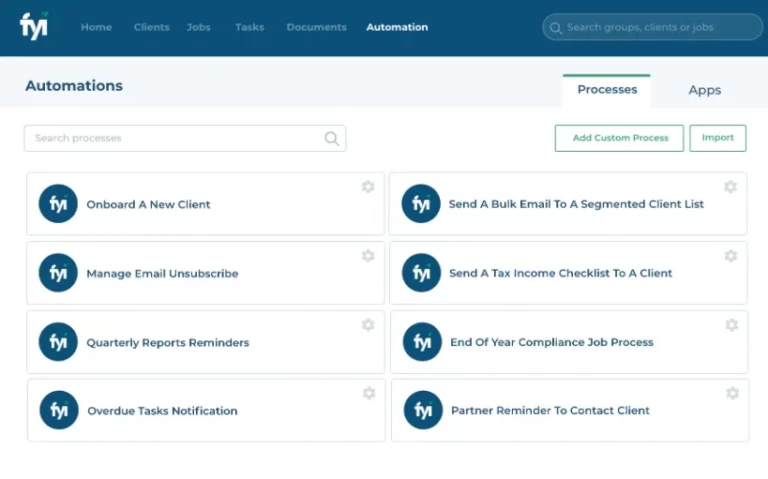This screenshot has height=479, width=768.
Task: Go to Documents in the top navigation
Action: pos(316,27)
